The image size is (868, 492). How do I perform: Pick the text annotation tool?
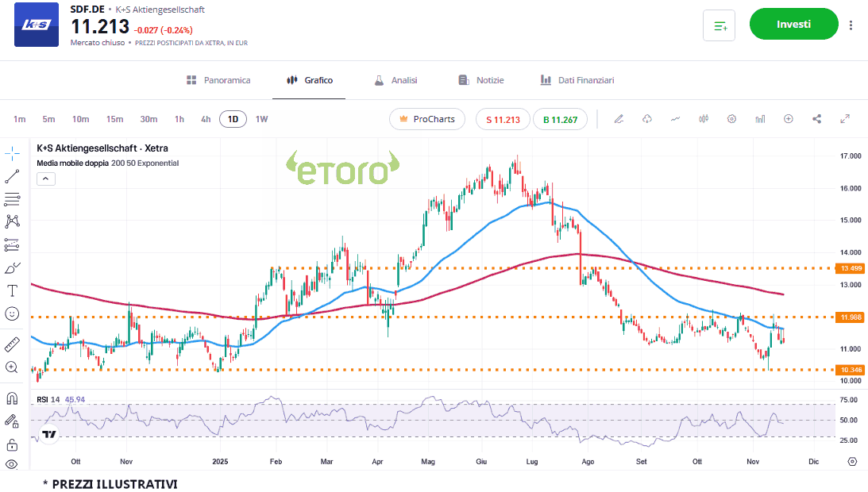click(x=12, y=290)
